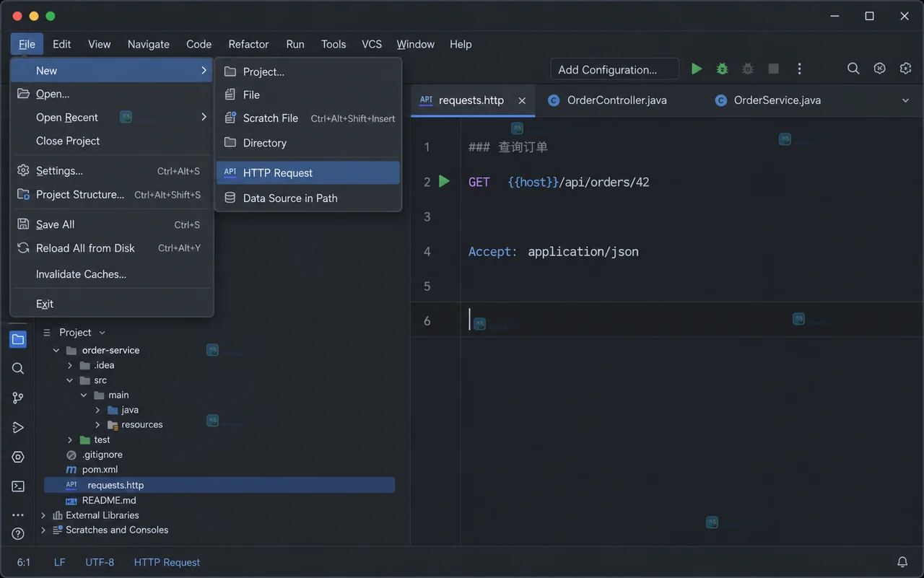Collapse the src folder arrow

tap(70, 380)
